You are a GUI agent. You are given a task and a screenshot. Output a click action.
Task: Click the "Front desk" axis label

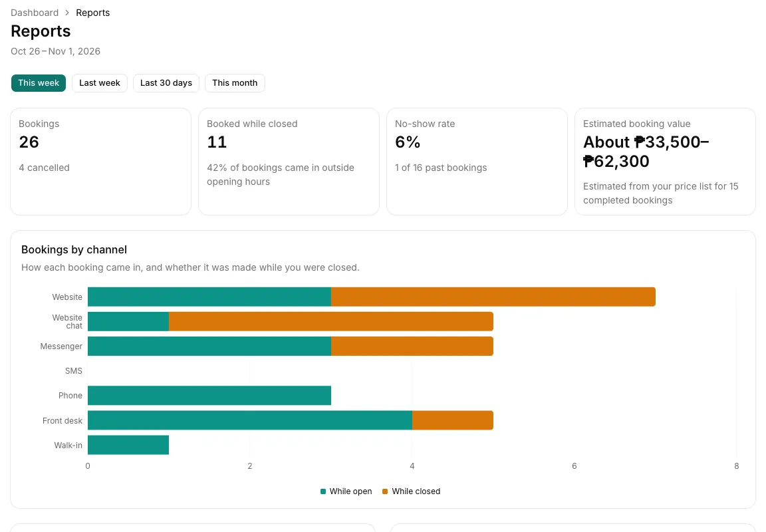(63, 421)
